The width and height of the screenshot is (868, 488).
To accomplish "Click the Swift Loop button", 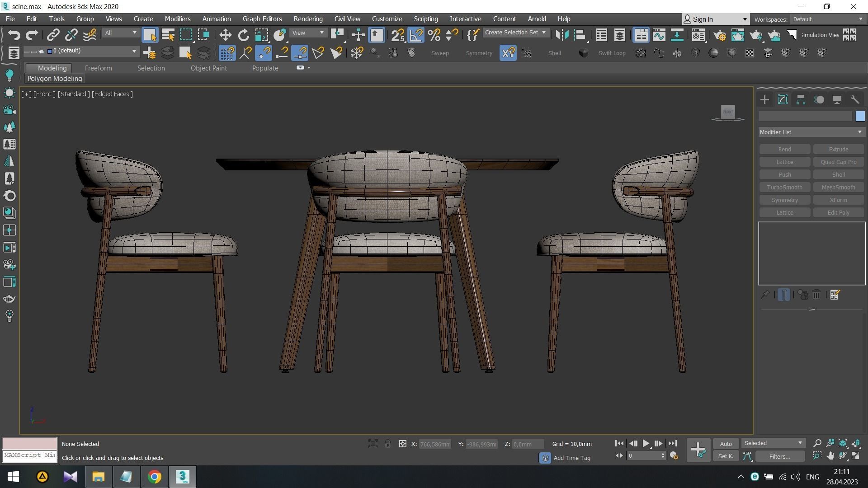I will (612, 53).
